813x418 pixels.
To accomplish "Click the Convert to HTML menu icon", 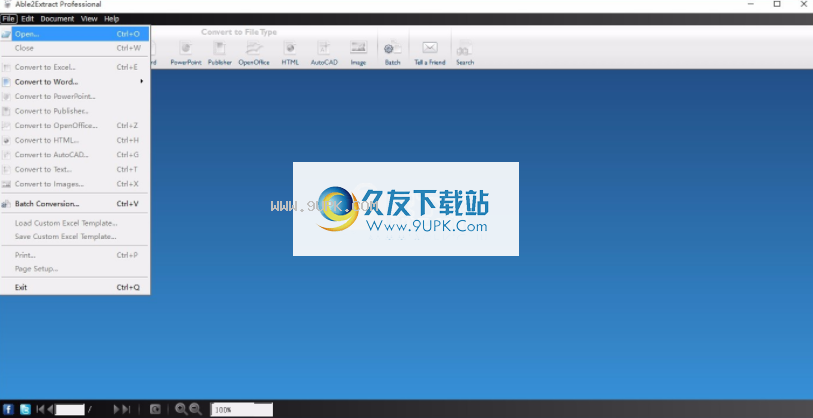I will click(x=6, y=140).
